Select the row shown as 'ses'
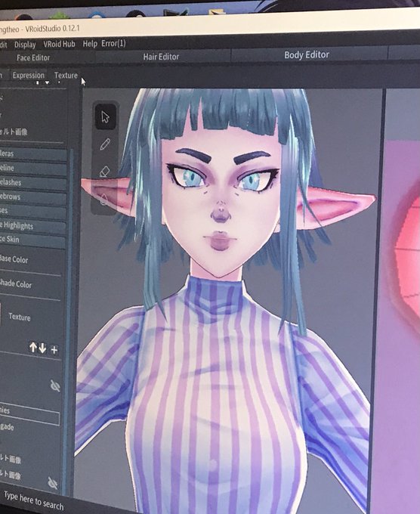This screenshot has width=420, height=514. click(32, 211)
